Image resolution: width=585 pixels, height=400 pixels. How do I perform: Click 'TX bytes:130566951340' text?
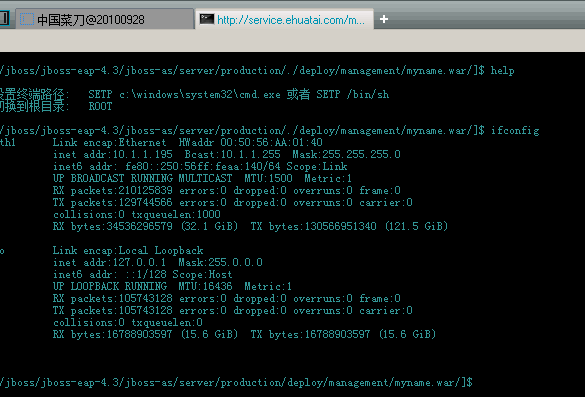(x=313, y=226)
